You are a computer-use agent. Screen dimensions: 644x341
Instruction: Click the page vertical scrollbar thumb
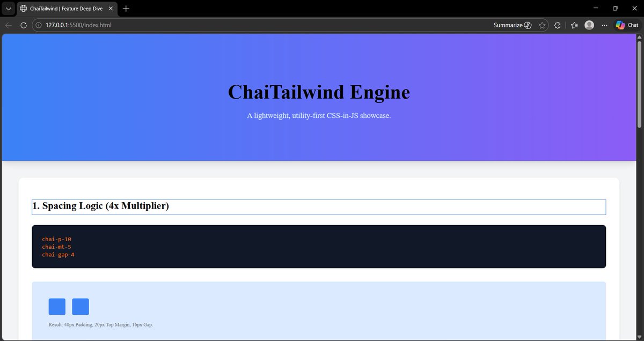pyautogui.click(x=639, y=85)
